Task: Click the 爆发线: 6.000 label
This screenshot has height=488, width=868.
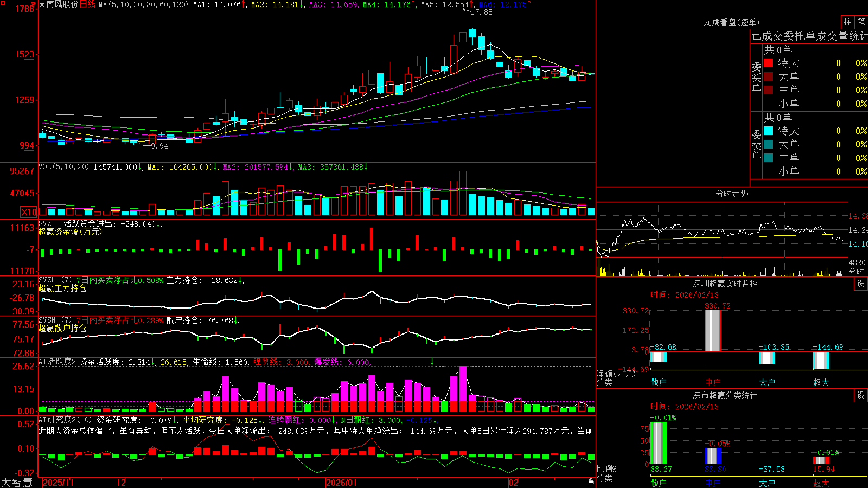Action: point(342,362)
